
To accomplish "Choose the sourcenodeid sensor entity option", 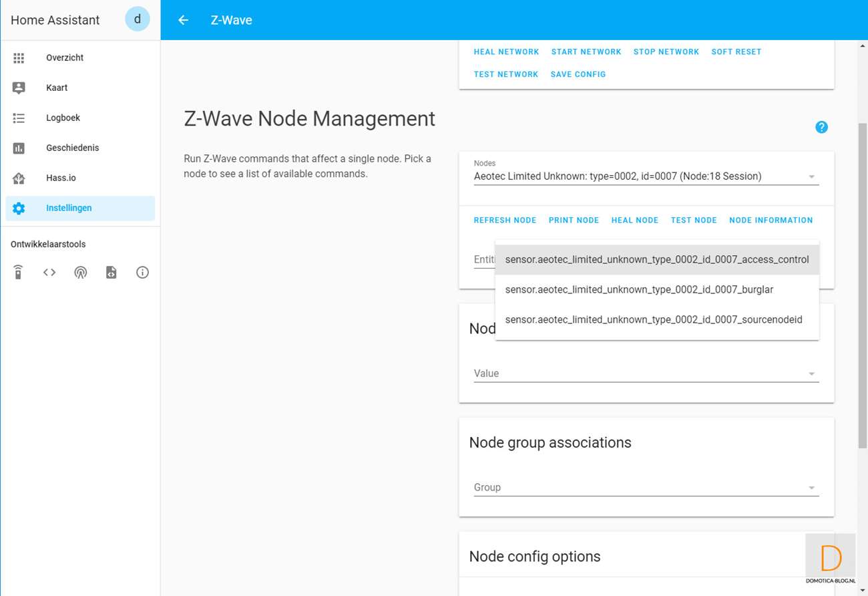I will pos(653,319).
